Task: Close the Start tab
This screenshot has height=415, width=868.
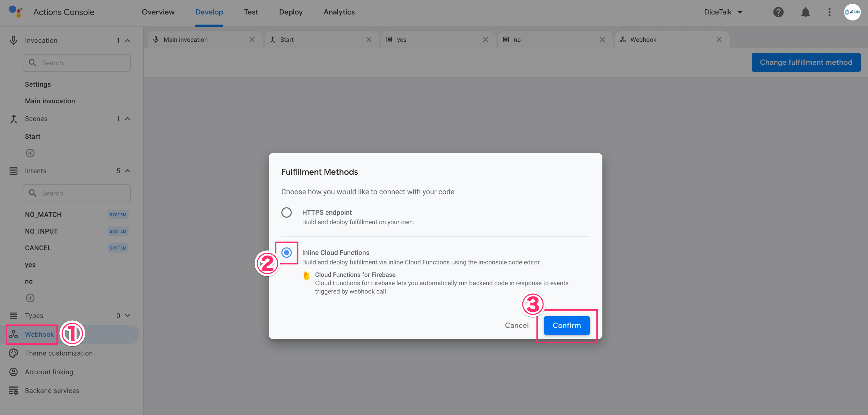Action: click(369, 39)
